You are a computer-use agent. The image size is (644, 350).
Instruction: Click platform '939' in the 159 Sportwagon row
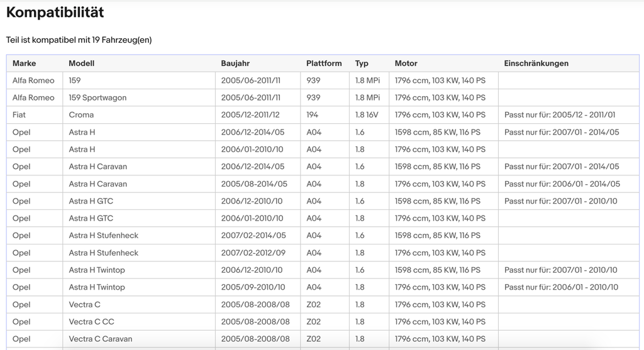313,97
